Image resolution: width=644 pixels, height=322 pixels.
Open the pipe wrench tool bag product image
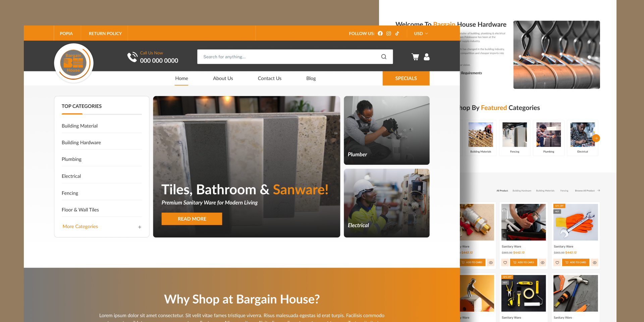524,222
